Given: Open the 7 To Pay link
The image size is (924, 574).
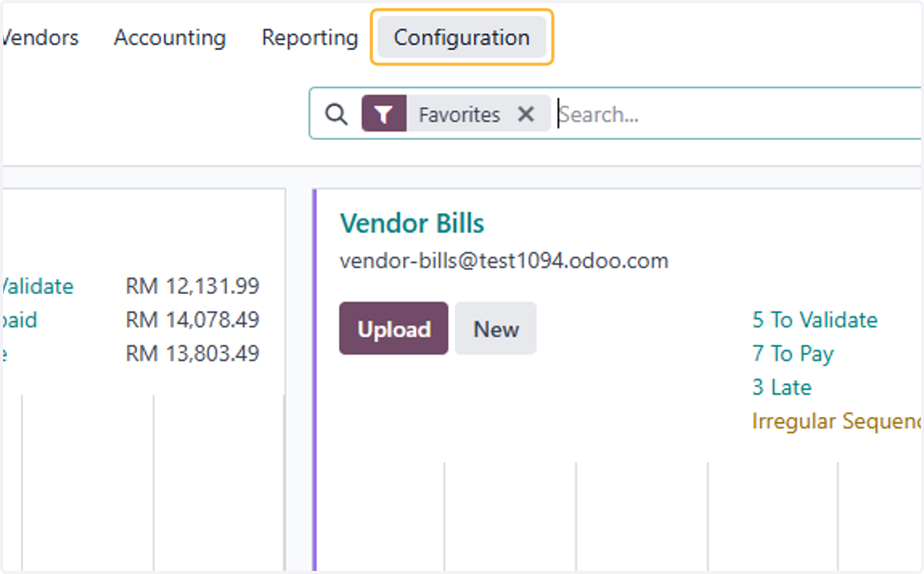Looking at the screenshot, I should pos(793,353).
